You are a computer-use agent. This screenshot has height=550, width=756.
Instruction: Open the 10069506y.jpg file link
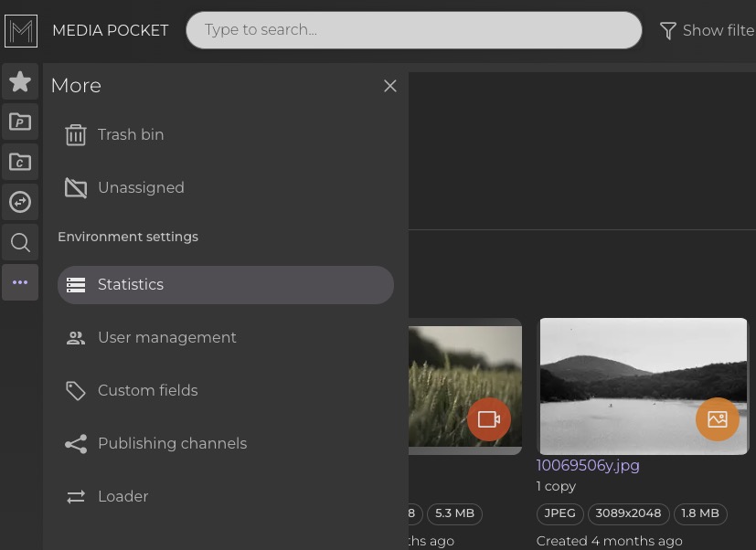click(588, 465)
